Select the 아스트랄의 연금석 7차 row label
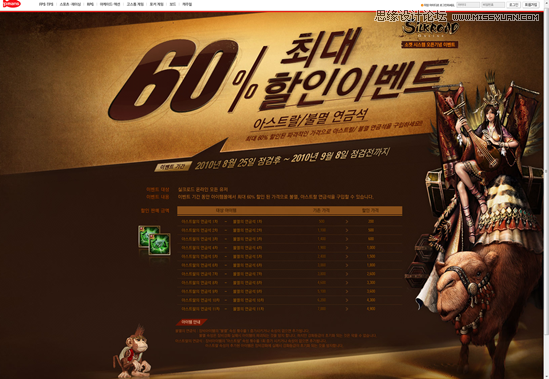The image size is (549, 379). point(200,274)
